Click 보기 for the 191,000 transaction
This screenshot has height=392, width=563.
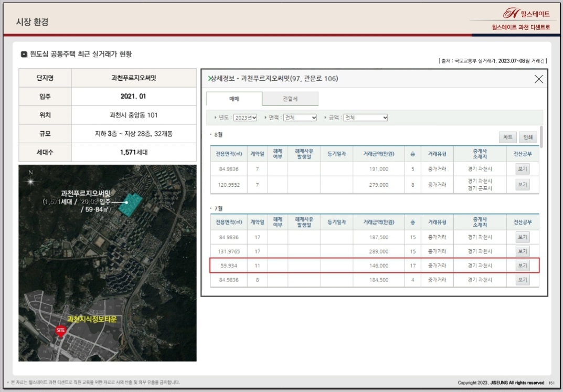point(523,169)
